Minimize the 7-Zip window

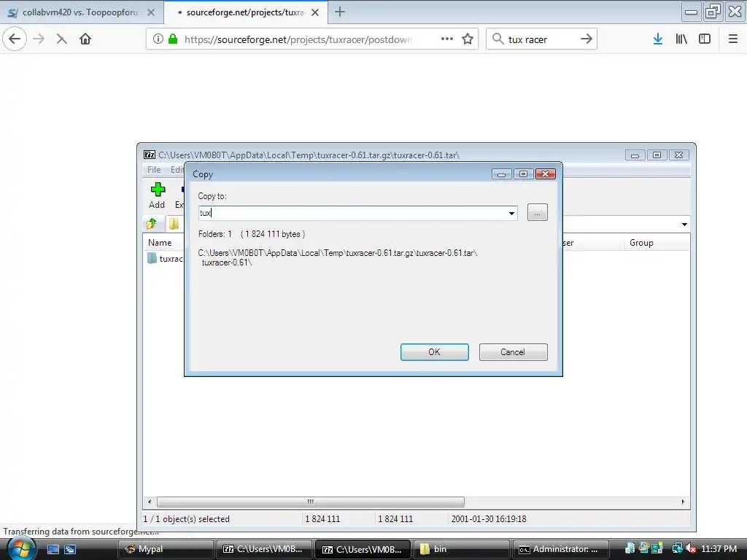click(x=635, y=155)
